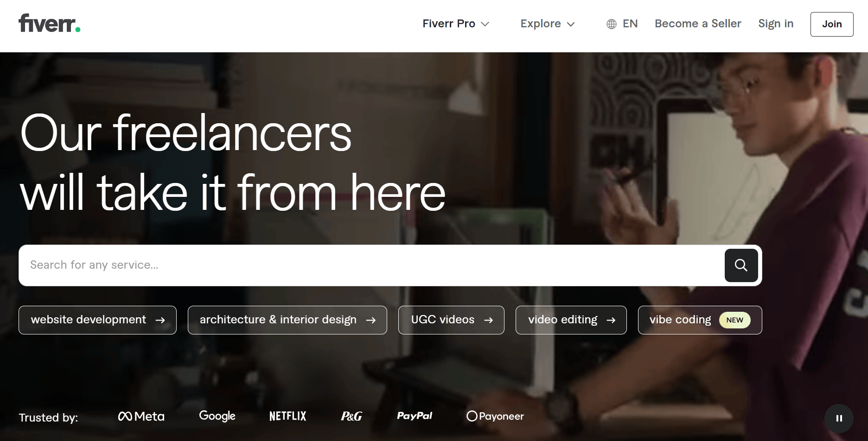
Task: Open Become a Seller page
Action: 698,24
